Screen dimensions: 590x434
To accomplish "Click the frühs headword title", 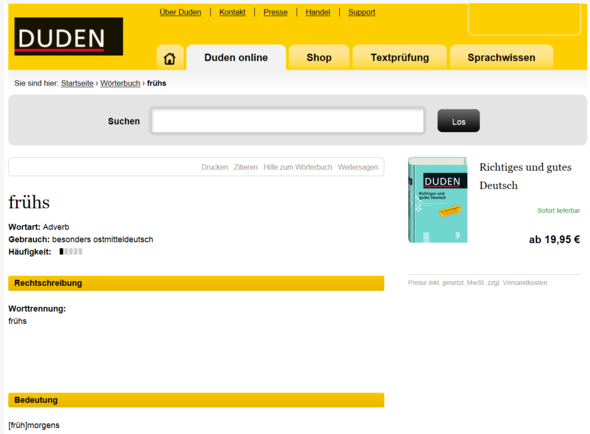I will pyautogui.click(x=29, y=202).
